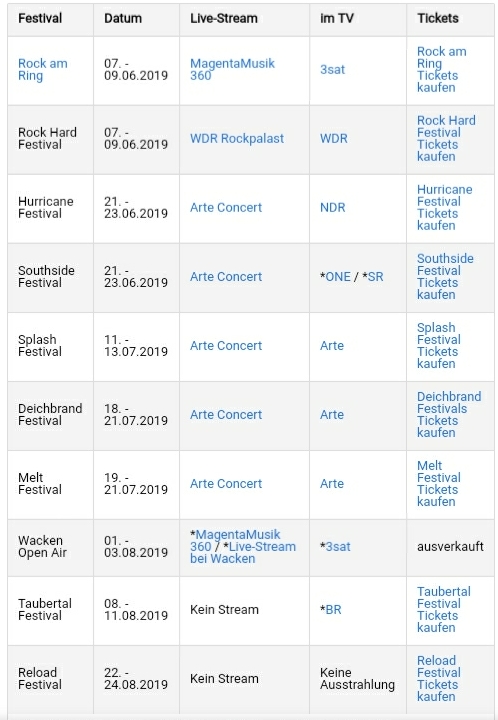Open the WDR Rockpalast live-stream link

[237, 138]
